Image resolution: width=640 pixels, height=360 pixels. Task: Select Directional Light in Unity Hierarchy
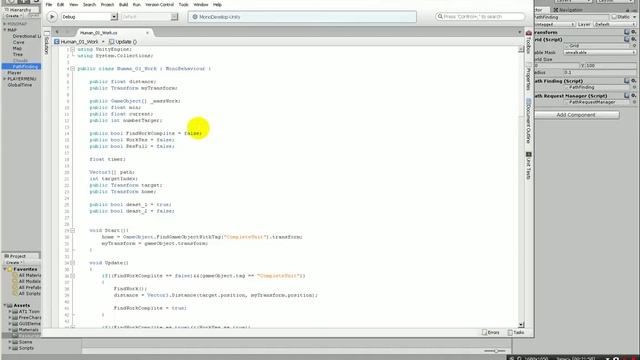coord(26,36)
